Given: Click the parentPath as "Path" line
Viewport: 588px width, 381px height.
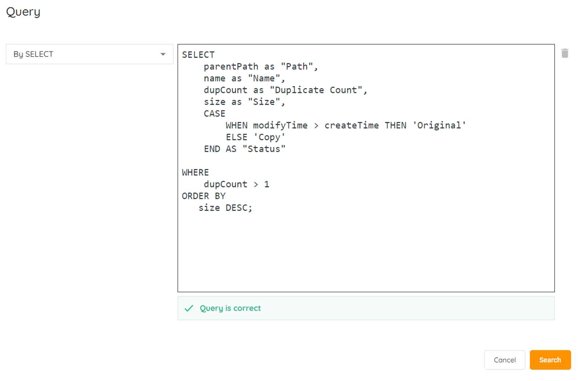Looking at the screenshot, I should coord(260,67).
